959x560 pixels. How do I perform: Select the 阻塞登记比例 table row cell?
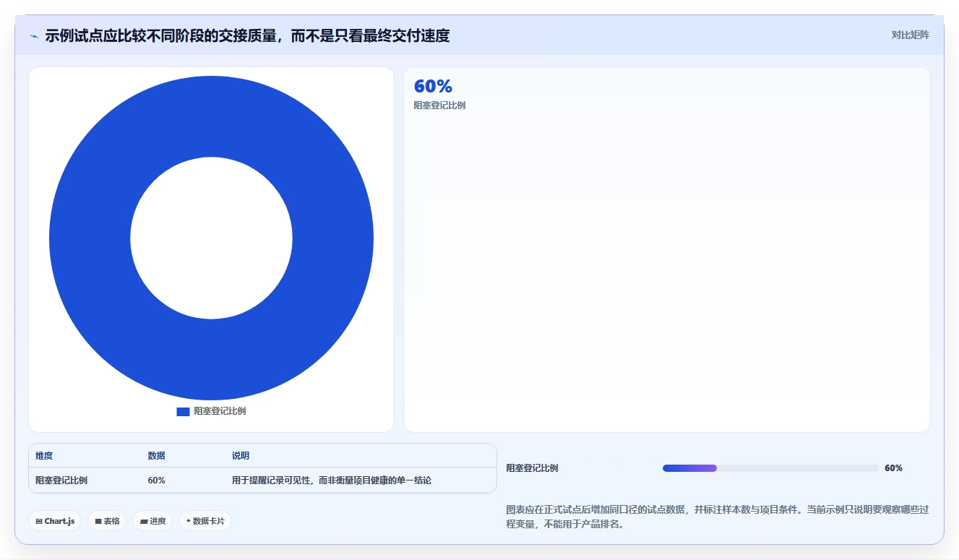point(61,481)
